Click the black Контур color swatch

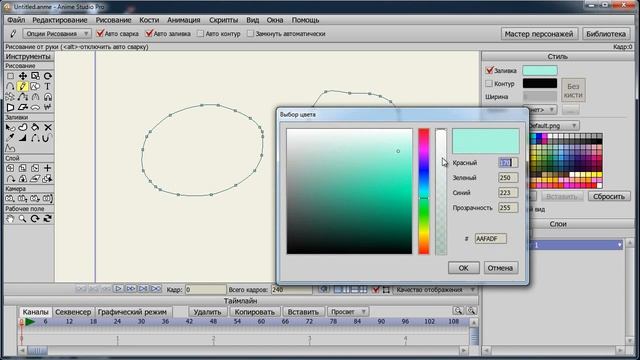click(x=540, y=83)
